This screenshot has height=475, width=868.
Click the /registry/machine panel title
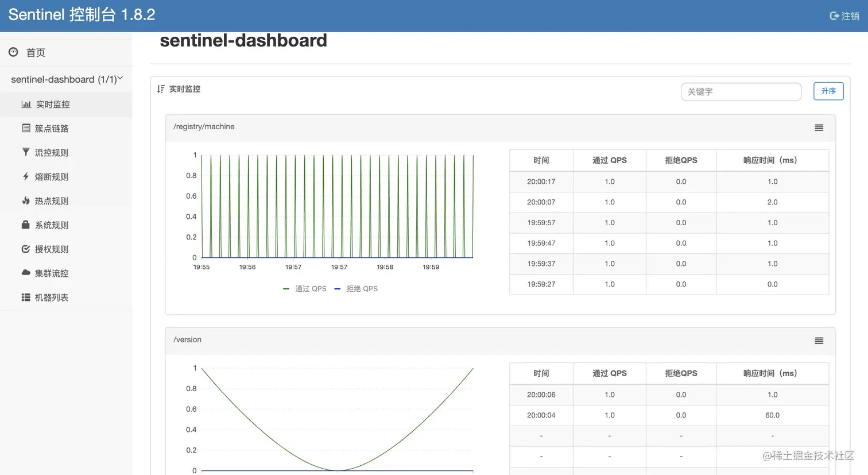point(204,126)
